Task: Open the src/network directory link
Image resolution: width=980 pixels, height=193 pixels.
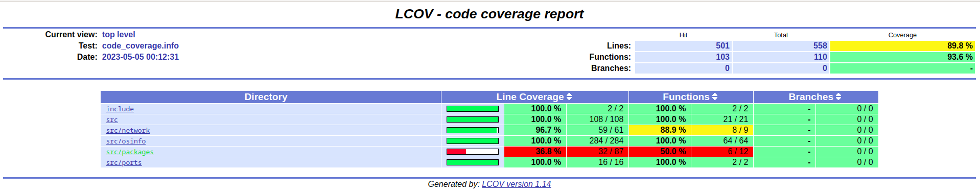Action: pyautogui.click(x=128, y=131)
